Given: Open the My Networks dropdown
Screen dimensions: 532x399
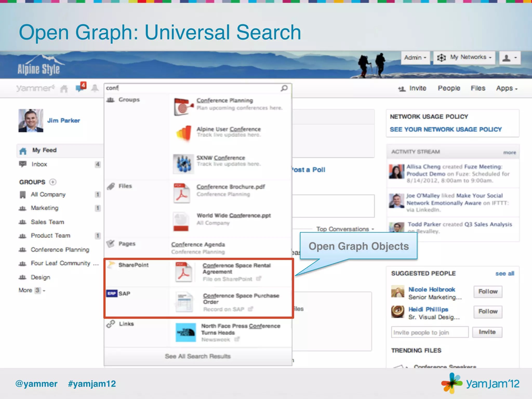Looking at the screenshot, I should 464,57.
